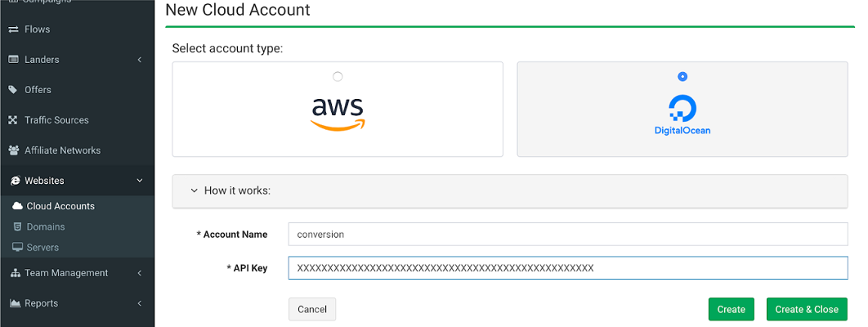Click the Cloud Accounts cloud icon
This screenshot has height=327, width=868.
click(x=17, y=206)
